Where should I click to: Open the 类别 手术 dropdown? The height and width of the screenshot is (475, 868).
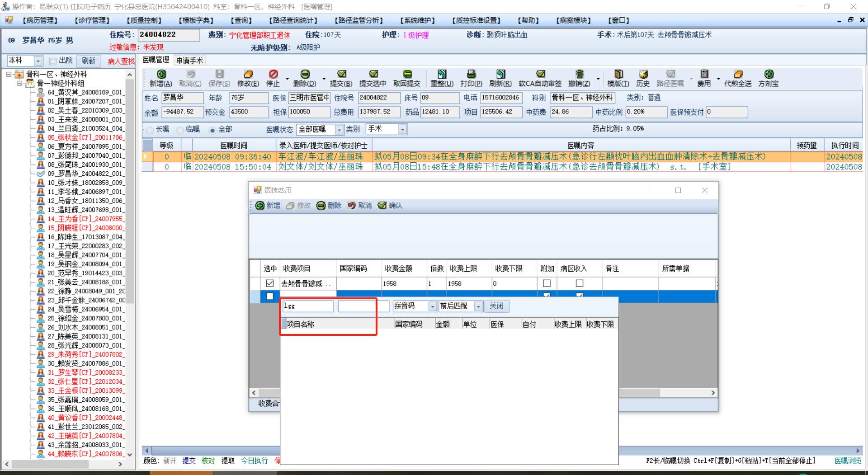pos(402,130)
